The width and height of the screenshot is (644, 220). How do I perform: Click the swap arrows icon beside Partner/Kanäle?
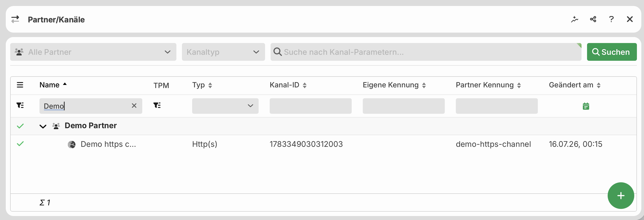pyautogui.click(x=15, y=19)
